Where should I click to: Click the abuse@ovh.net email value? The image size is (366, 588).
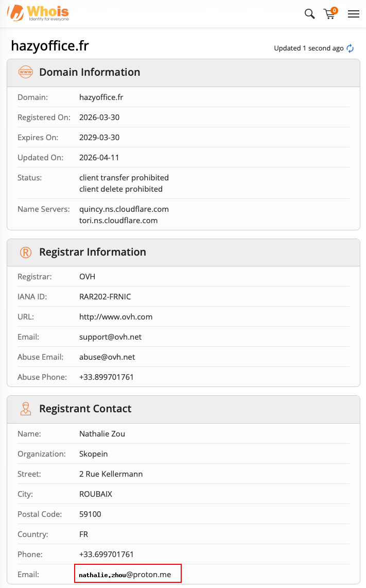(x=107, y=357)
